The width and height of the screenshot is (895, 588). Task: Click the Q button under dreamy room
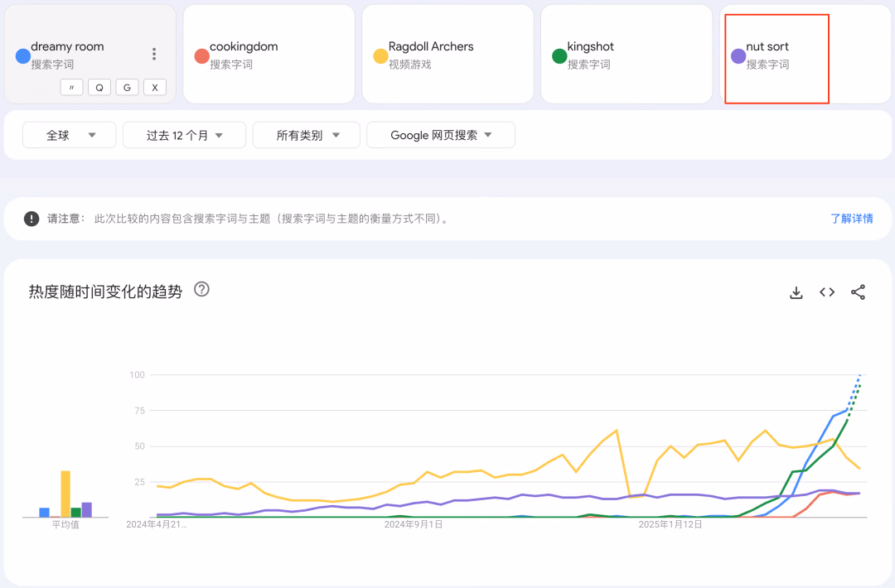[99, 87]
